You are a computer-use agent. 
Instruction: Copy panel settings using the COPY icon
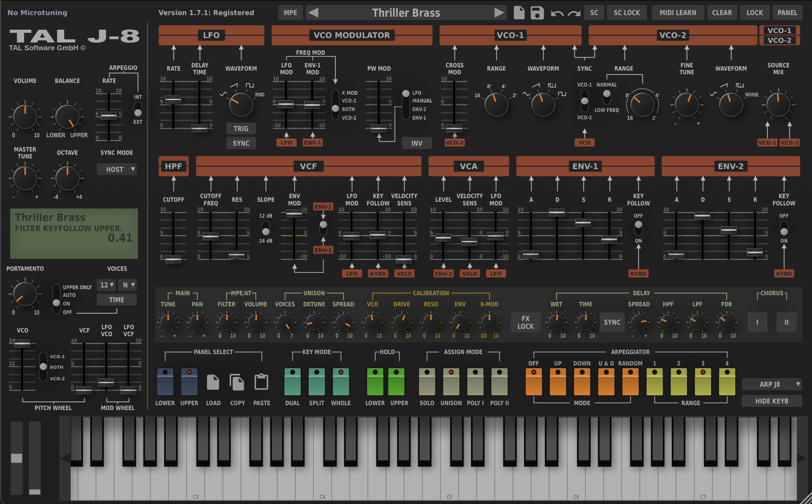[237, 382]
